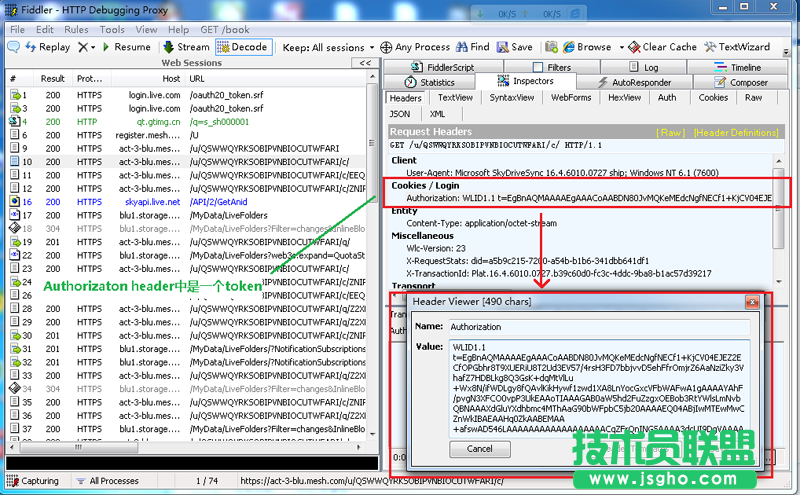Click the GET /book menu item

[224, 30]
